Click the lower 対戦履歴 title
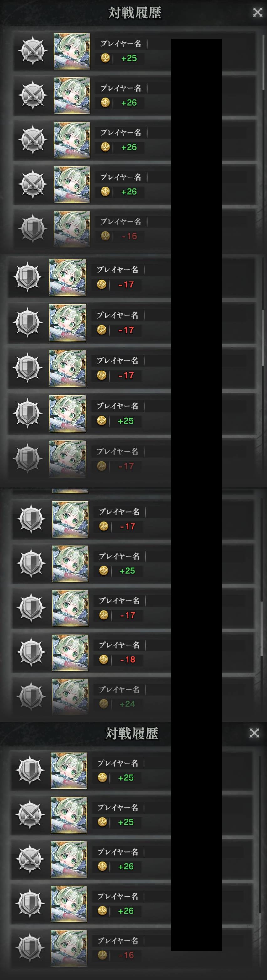267x980 pixels. [x=132, y=733]
